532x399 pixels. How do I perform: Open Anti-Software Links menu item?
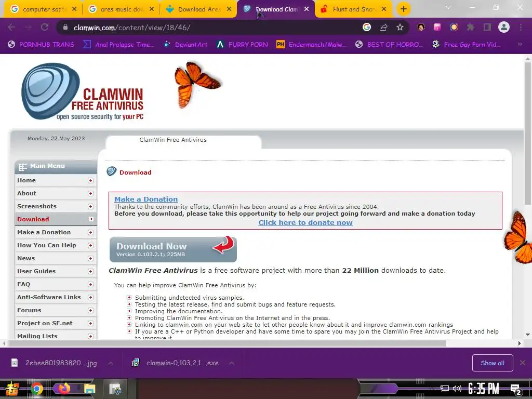56,297
